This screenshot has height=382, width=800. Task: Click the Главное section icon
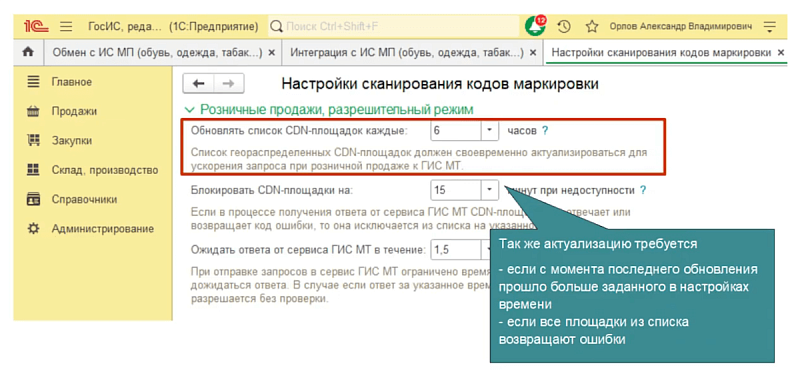pyautogui.click(x=33, y=82)
